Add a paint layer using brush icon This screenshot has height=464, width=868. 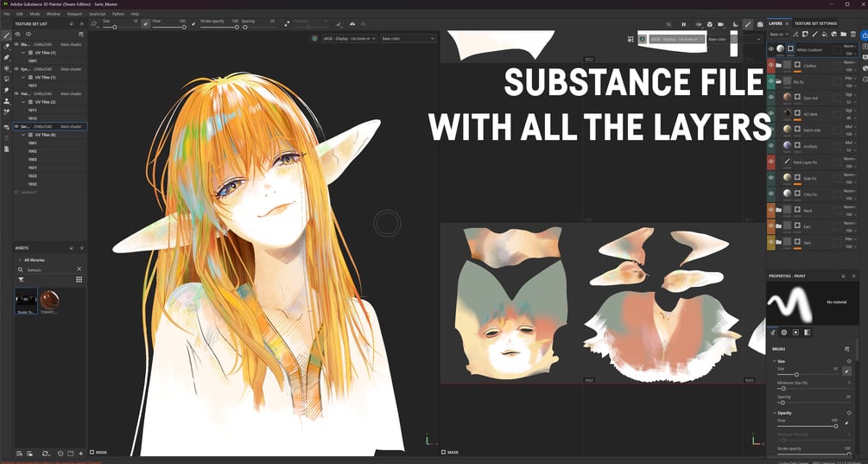point(814,35)
